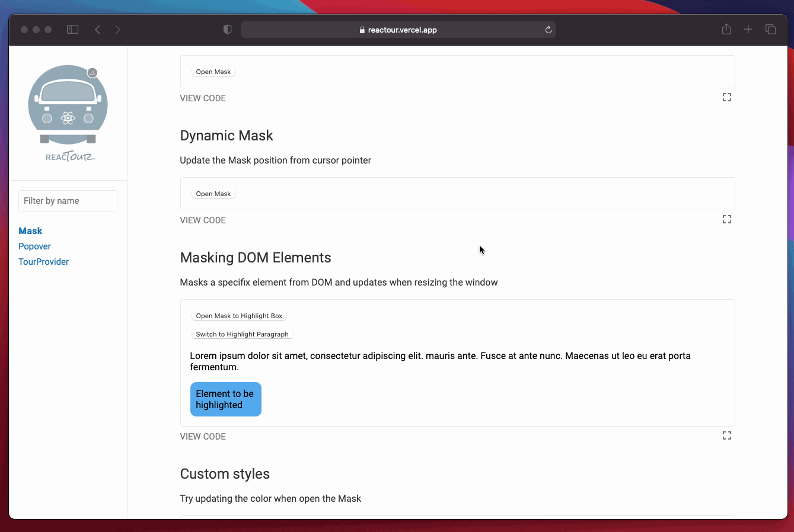Image resolution: width=794 pixels, height=532 pixels.
Task: Show the tab overview icon
Action: (771, 30)
